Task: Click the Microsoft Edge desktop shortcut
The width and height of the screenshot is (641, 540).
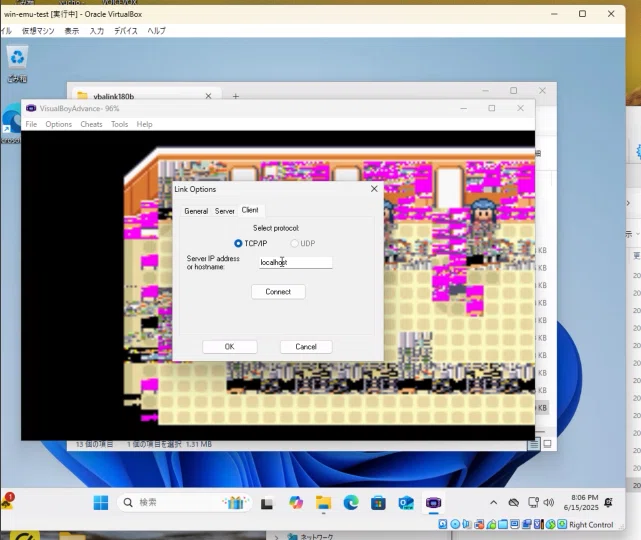Action: point(11,123)
